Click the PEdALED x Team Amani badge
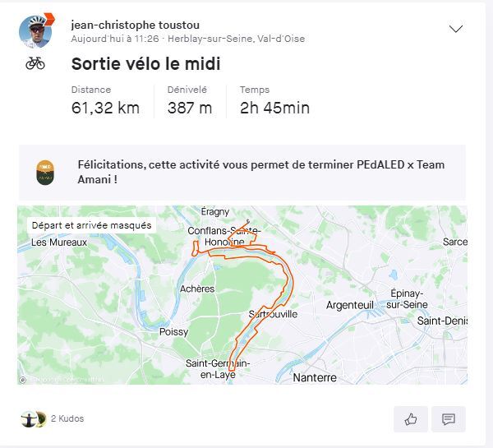The height and width of the screenshot is (448, 493). click(x=45, y=173)
